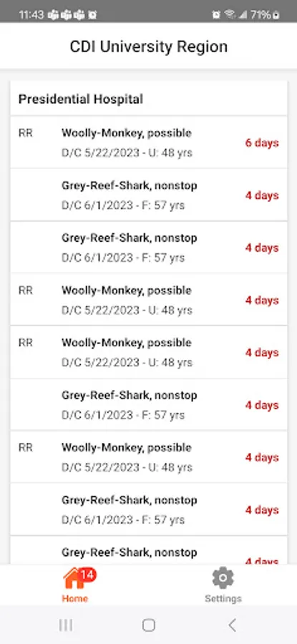Tap the Wi-Fi signal icon in status bar
The width and height of the screenshot is (297, 644).
230,15
